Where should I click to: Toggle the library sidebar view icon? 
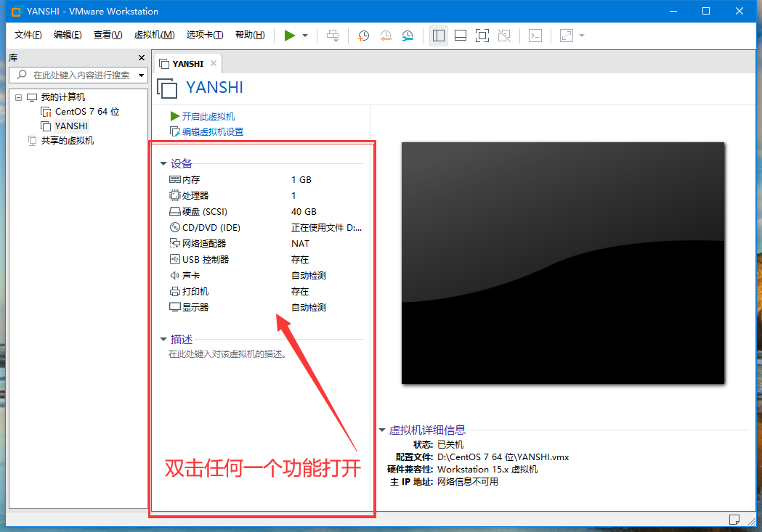coord(438,36)
